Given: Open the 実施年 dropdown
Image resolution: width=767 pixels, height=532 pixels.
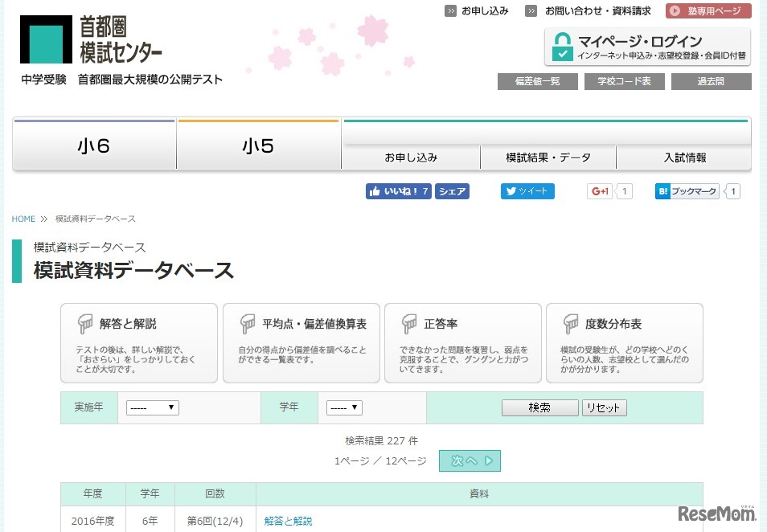Looking at the screenshot, I should (x=153, y=407).
